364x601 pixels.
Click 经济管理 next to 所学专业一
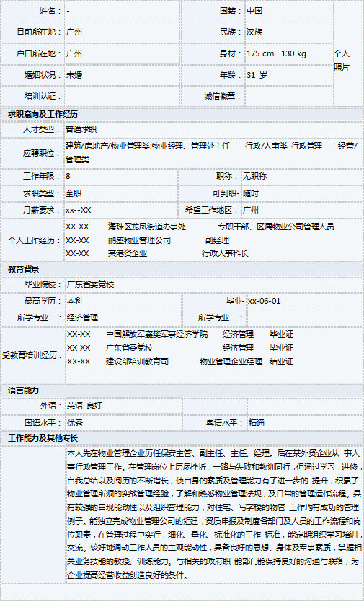point(83,317)
